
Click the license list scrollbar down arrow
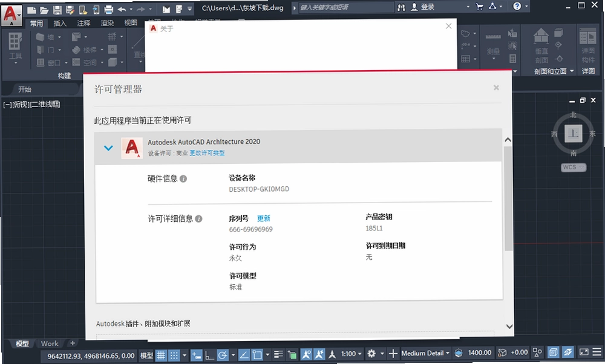509,327
